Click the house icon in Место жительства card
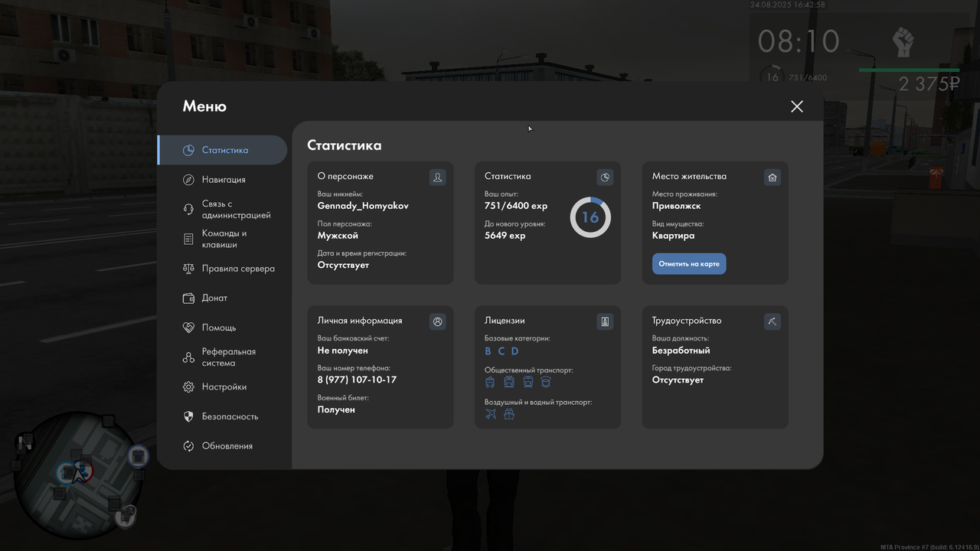 (x=773, y=178)
